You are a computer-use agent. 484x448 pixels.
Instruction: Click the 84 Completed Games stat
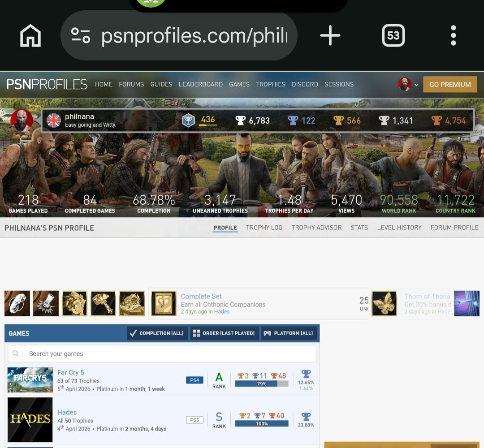click(90, 204)
